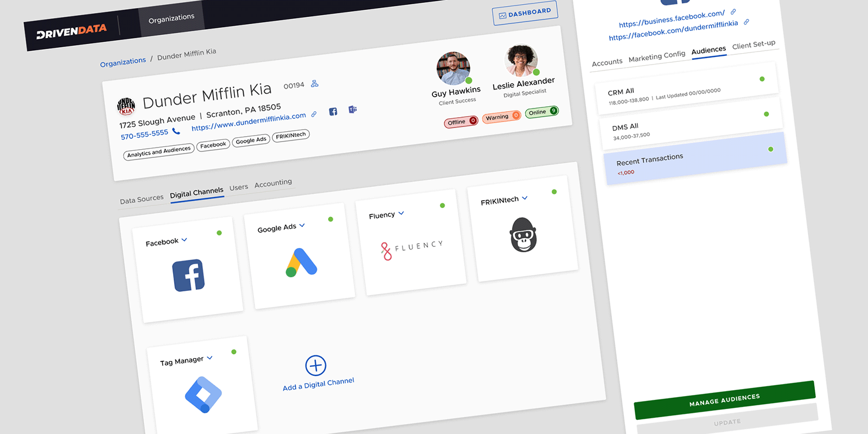
Task: Click the greyed Update button
Action: (727, 422)
